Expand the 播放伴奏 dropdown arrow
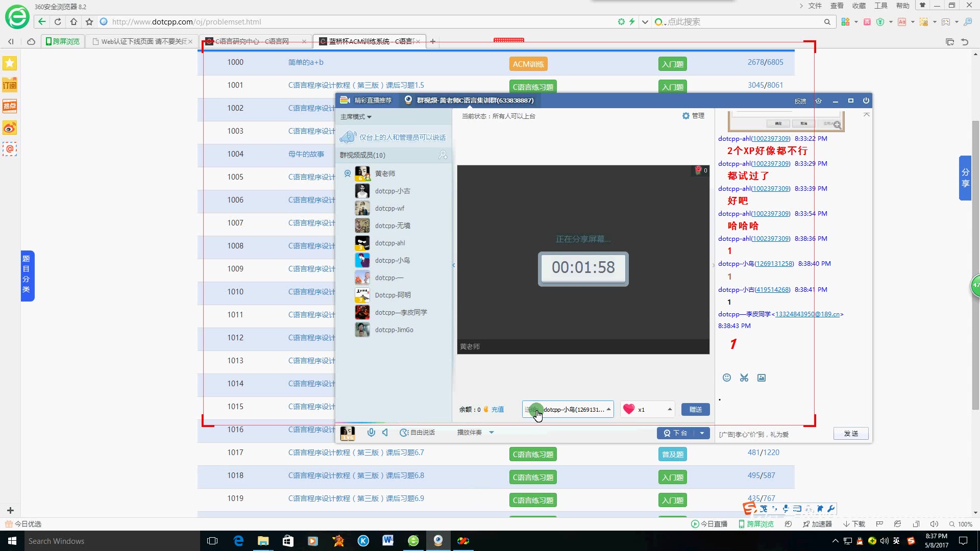Image resolution: width=980 pixels, height=551 pixels. pos(492,433)
